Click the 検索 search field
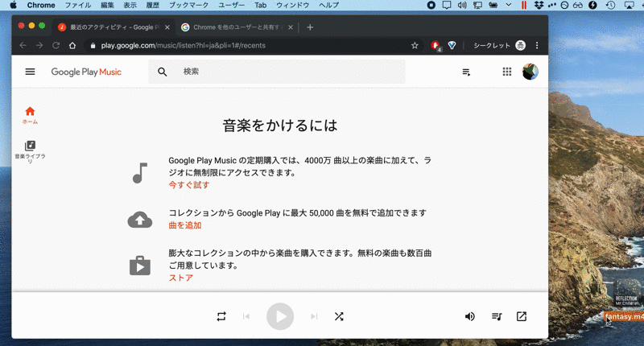Screen dimensions: 644x346 [x=290, y=72]
